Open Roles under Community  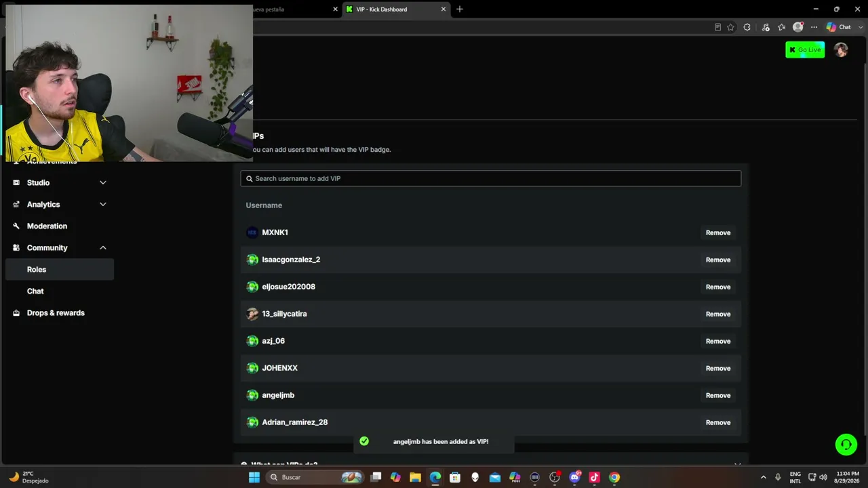pos(60,269)
